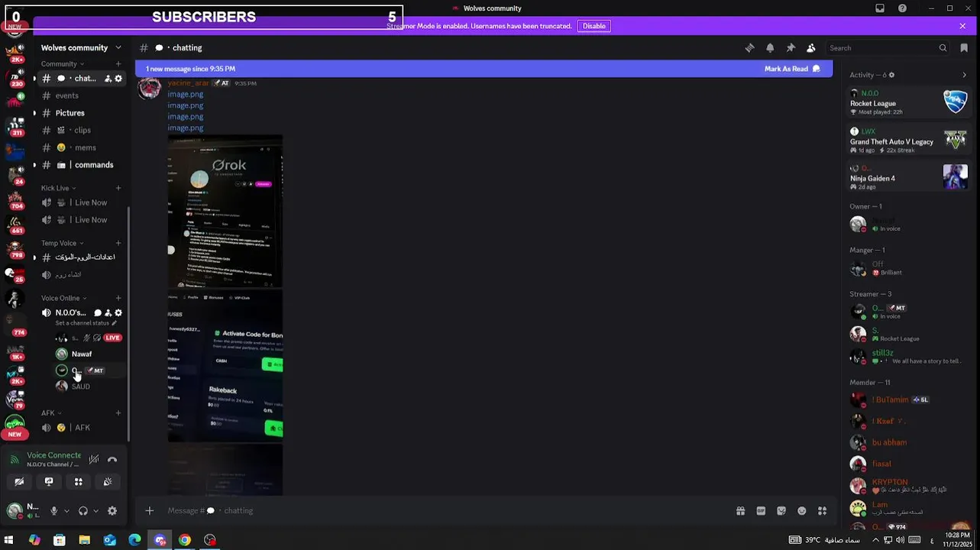Viewport: 980px width, 550px height.
Task: Click the search magnifier icon
Action: (x=943, y=47)
